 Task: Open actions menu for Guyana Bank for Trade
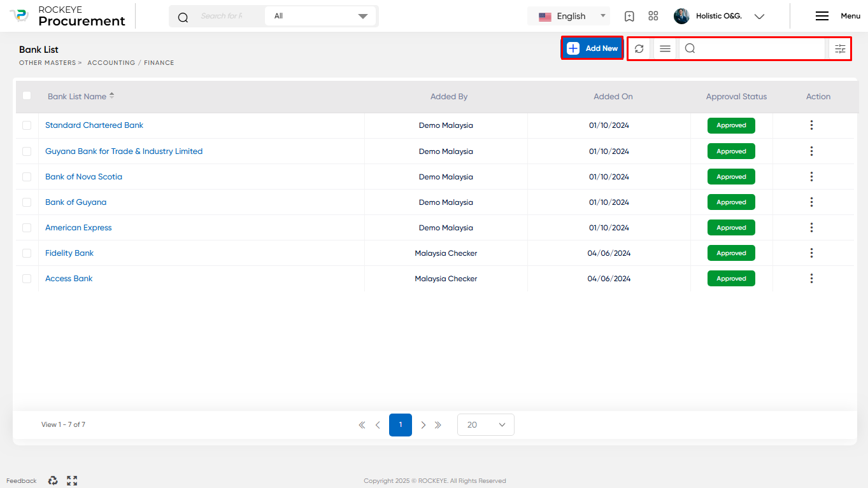811,151
